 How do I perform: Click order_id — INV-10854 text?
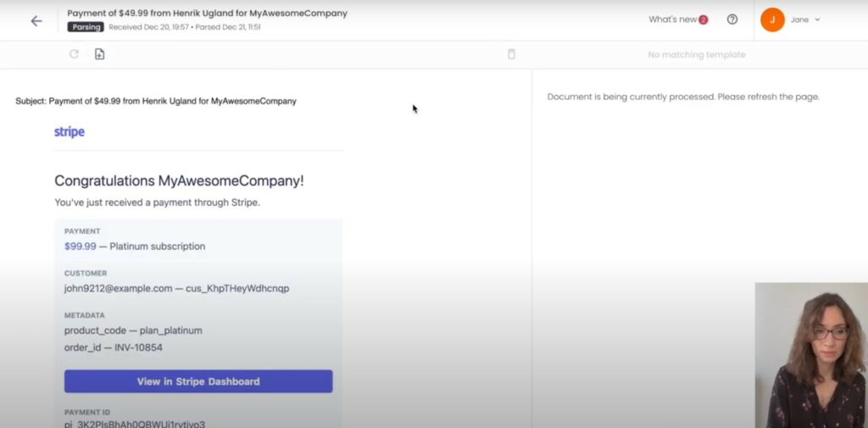pyautogui.click(x=114, y=347)
